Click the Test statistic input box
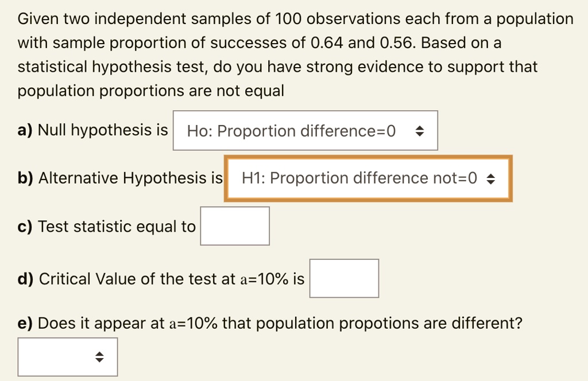Screen dimensions: 588x381 tap(234, 226)
